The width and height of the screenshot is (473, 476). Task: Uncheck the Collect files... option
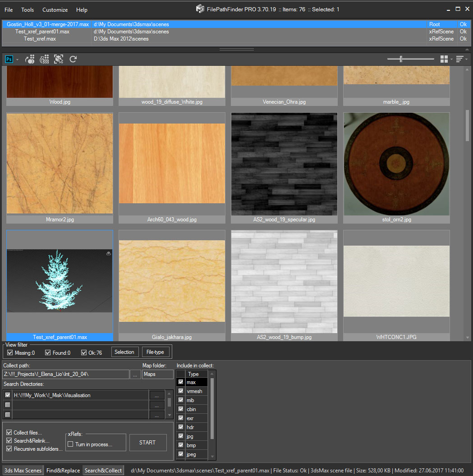pyautogui.click(x=9, y=432)
